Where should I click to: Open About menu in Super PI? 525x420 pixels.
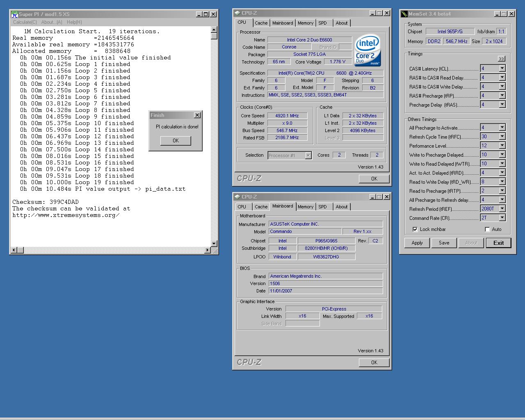pos(52,22)
